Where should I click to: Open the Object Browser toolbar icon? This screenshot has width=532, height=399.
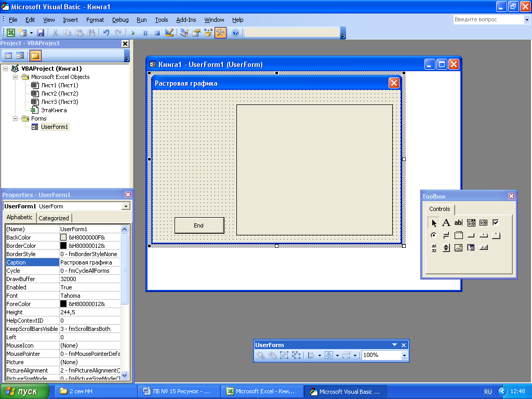[208, 33]
